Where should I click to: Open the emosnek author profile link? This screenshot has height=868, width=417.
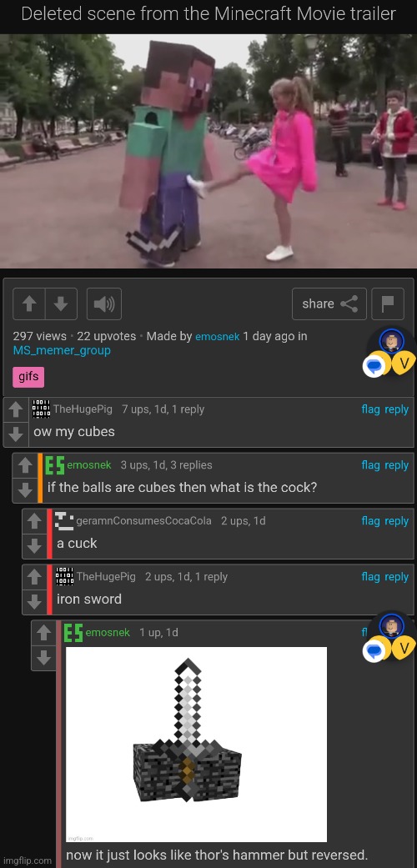tap(217, 337)
